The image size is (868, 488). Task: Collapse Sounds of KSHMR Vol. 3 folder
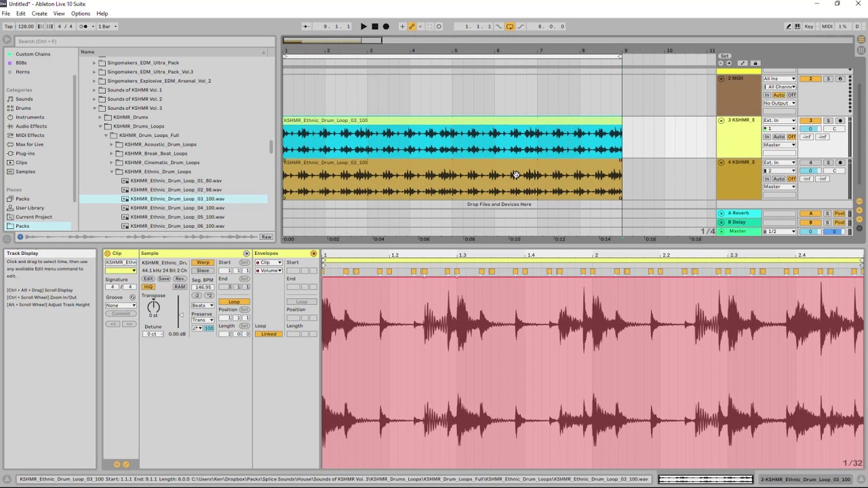point(94,108)
